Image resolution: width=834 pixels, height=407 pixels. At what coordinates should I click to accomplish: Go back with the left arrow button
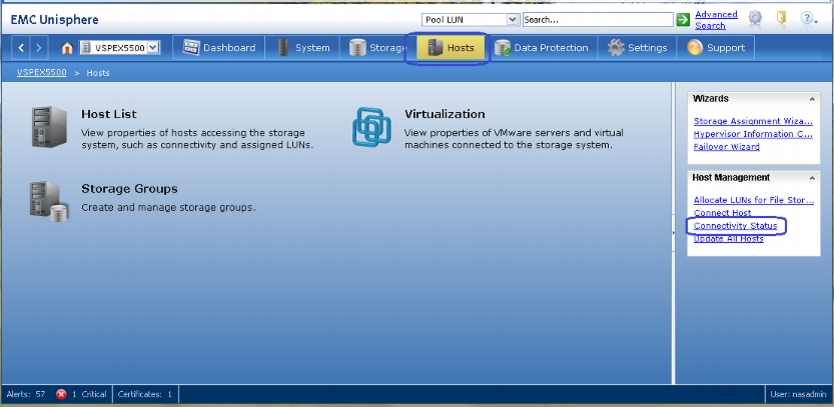click(x=21, y=48)
